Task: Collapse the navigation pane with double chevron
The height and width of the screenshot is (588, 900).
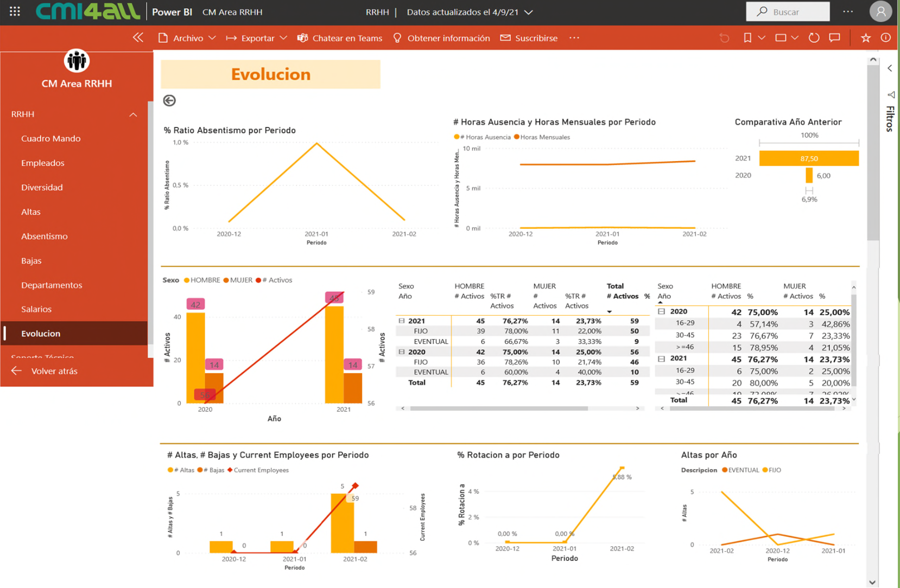Action: [x=138, y=37]
